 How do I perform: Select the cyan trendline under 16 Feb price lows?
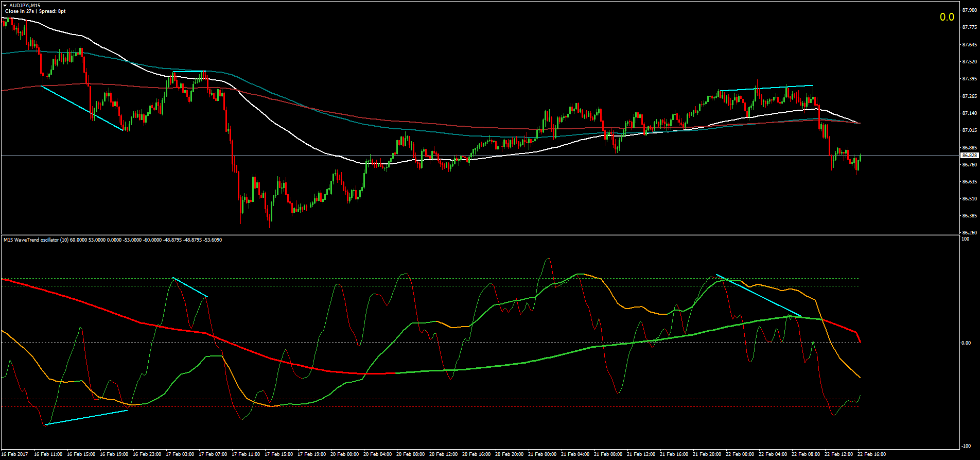[x=82, y=108]
